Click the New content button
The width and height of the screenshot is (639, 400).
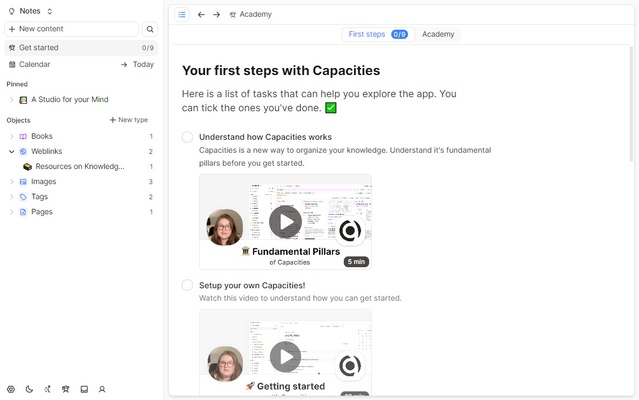(x=71, y=29)
